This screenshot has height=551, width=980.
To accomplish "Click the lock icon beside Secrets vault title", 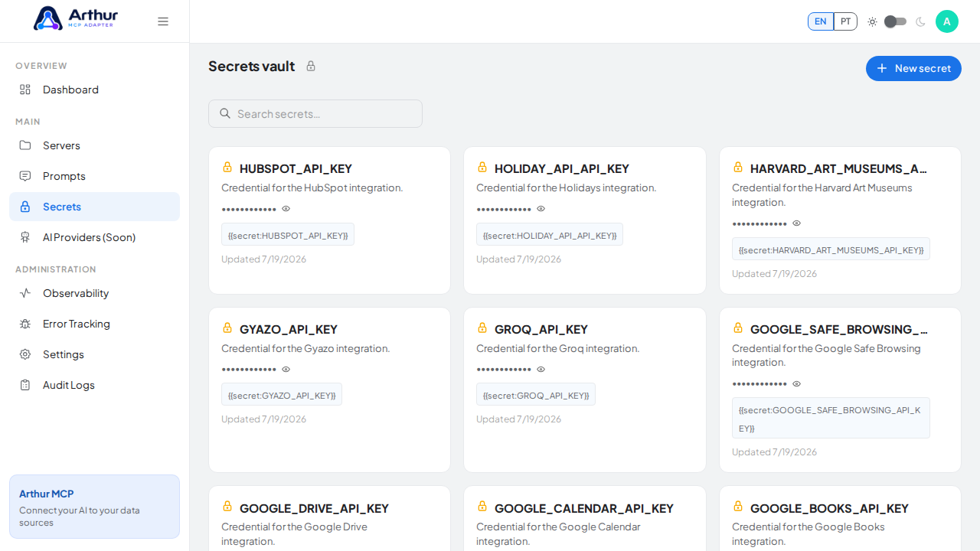I will 311,66.
